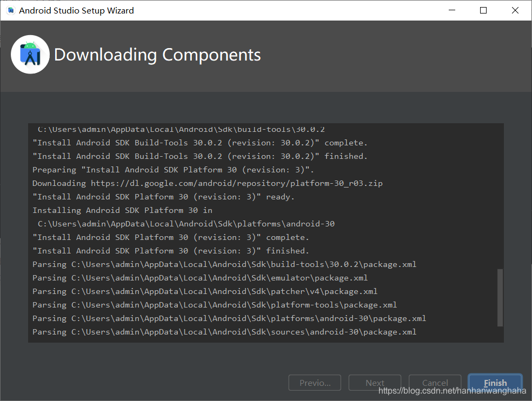Click the disabled Cancel button

(x=435, y=383)
